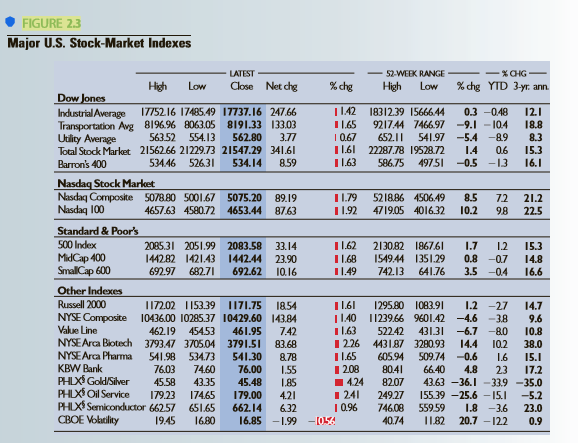The width and height of the screenshot is (578, 448).
Task: Select the 'LATEST' column group header
Action: coord(242,73)
